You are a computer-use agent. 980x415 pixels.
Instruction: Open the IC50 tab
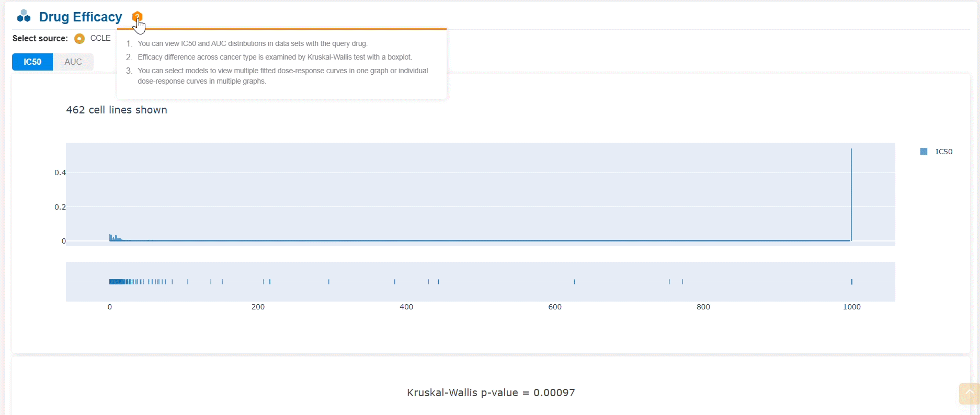click(32, 62)
